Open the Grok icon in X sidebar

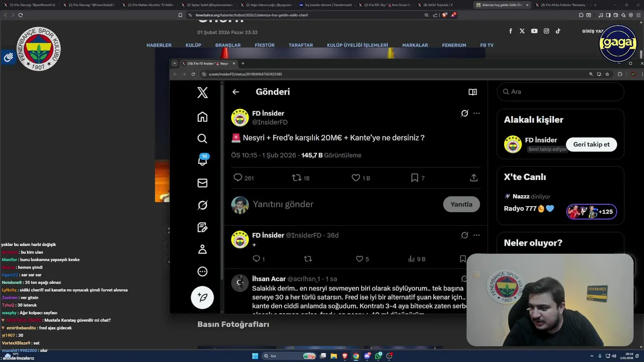[x=202, y=205]
